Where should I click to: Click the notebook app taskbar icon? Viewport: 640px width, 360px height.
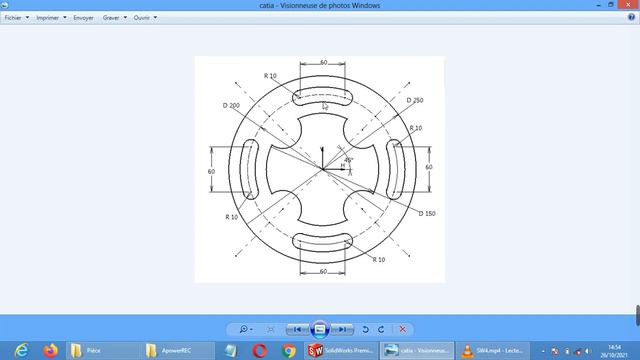click(x=231, y=351)
